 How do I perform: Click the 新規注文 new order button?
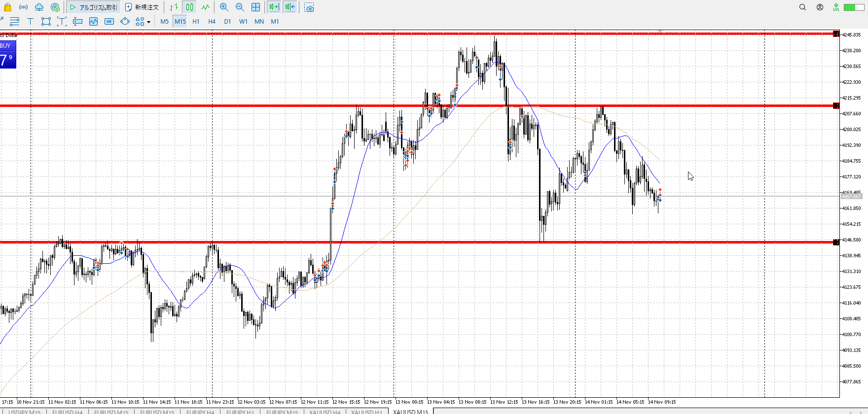tap(142, 7)
